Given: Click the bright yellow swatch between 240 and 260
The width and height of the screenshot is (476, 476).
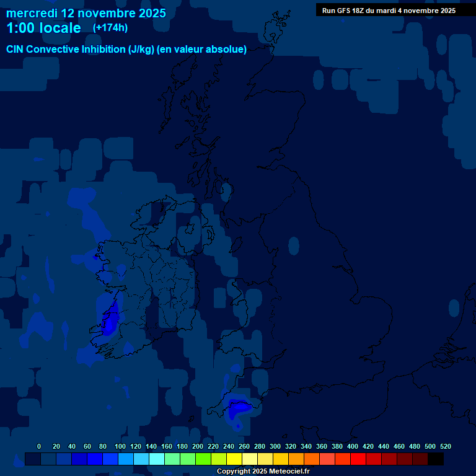Looking at the screenshot, I should pos(234,459).
